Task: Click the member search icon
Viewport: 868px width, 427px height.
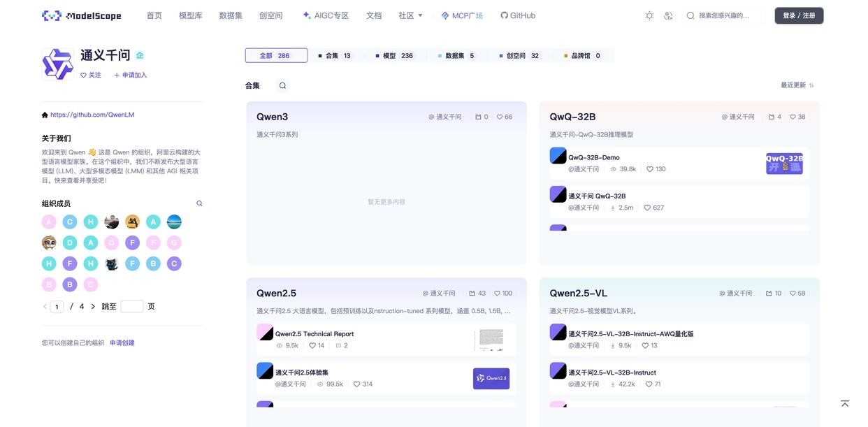Action: pos(199,203)
